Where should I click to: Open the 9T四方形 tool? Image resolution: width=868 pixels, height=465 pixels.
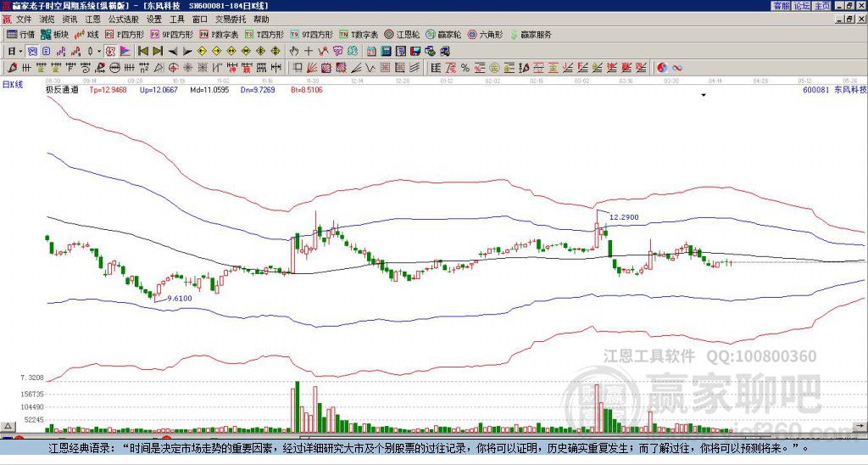(312, 34)
